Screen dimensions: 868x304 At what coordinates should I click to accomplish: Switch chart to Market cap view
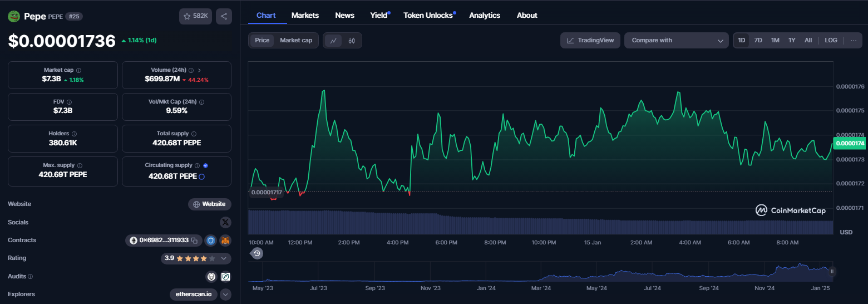pos(296,40)
